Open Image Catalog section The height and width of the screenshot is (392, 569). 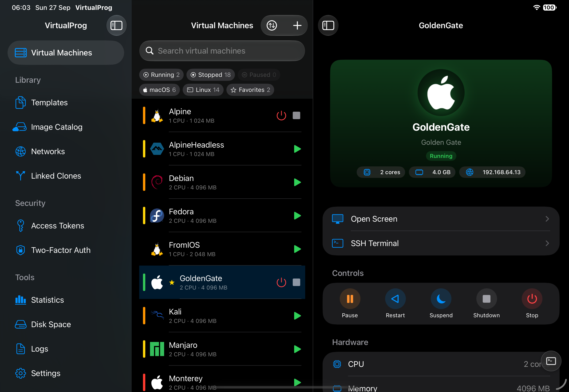[66, 127]
